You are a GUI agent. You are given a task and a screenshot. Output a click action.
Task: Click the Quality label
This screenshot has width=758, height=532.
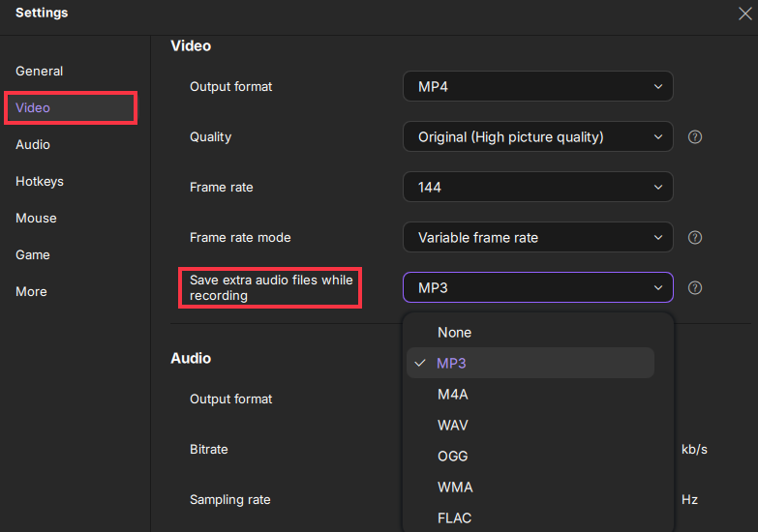[211, 136]
